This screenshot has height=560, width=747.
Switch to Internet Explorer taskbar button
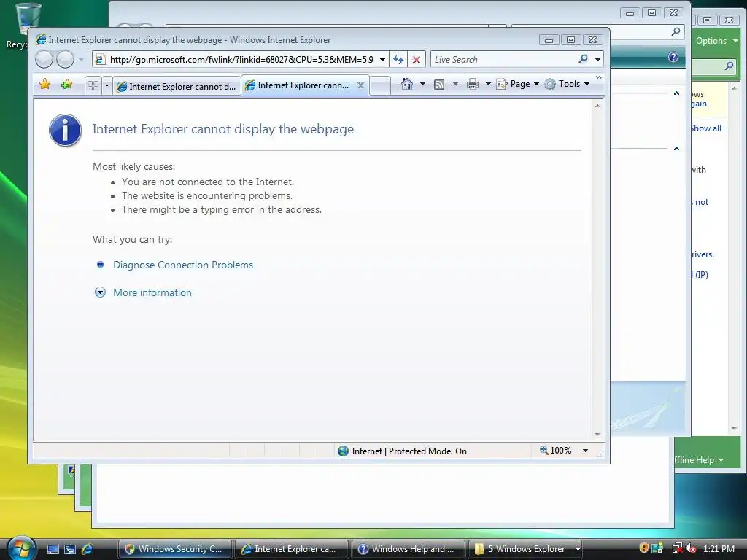point(292,549)
